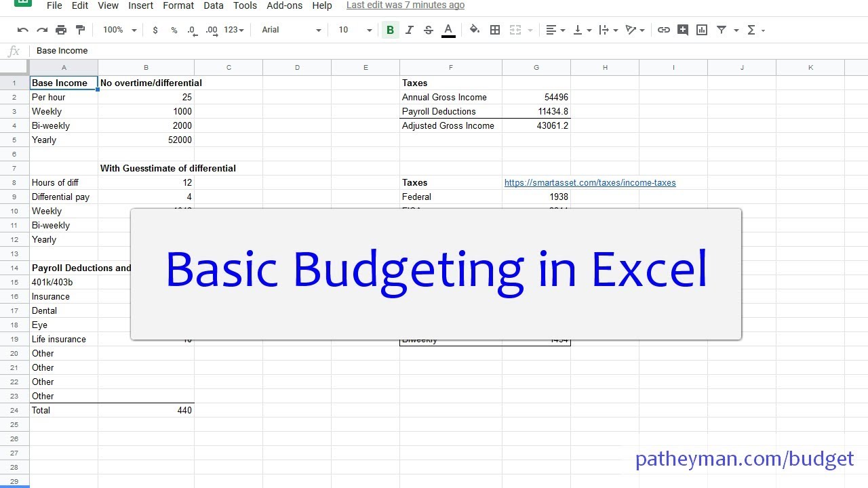Select cell 'Adjusted Gross Income'

coord(451,125)
